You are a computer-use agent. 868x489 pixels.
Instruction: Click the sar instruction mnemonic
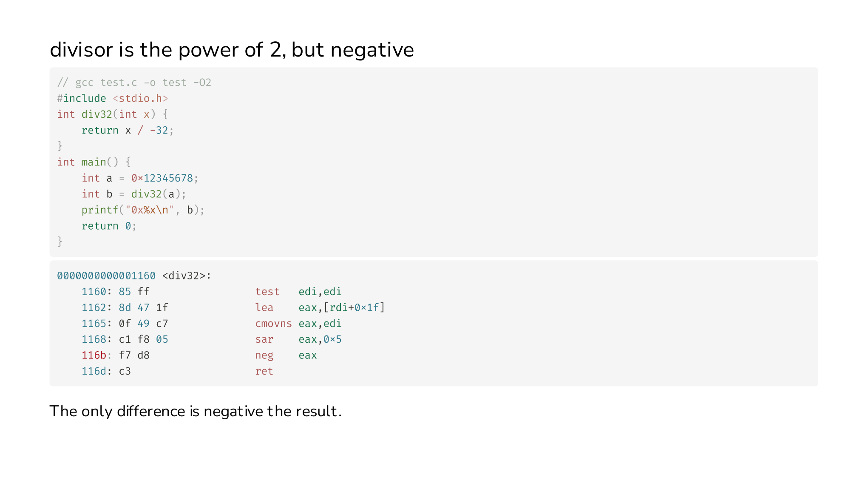click(264, 339)
